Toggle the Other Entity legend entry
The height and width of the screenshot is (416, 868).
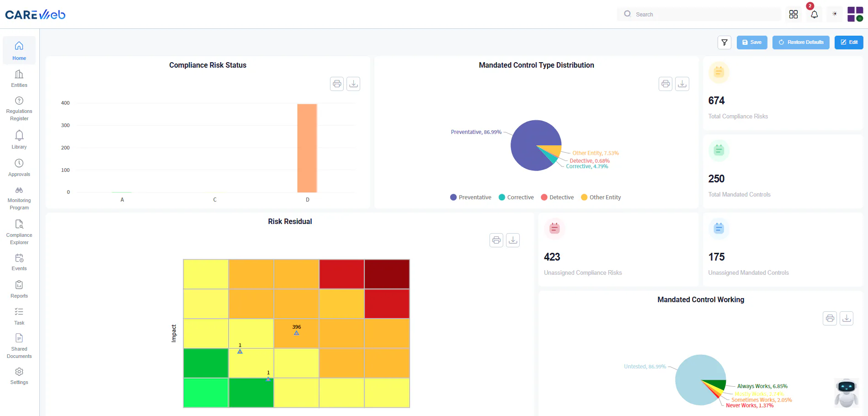click(x=601, y=197)
